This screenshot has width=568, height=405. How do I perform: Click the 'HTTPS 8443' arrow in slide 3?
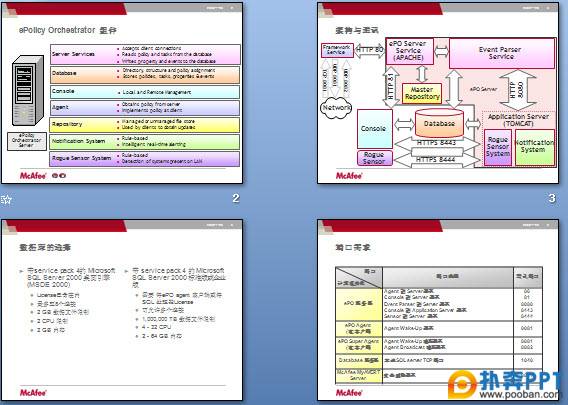pos(437,143)
